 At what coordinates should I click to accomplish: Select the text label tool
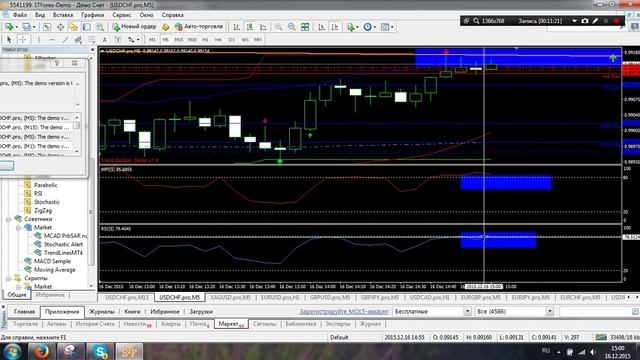(118, 40)
